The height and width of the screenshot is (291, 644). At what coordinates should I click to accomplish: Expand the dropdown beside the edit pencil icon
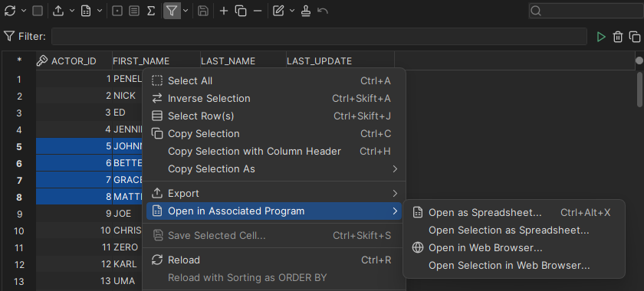coord(292,11)
